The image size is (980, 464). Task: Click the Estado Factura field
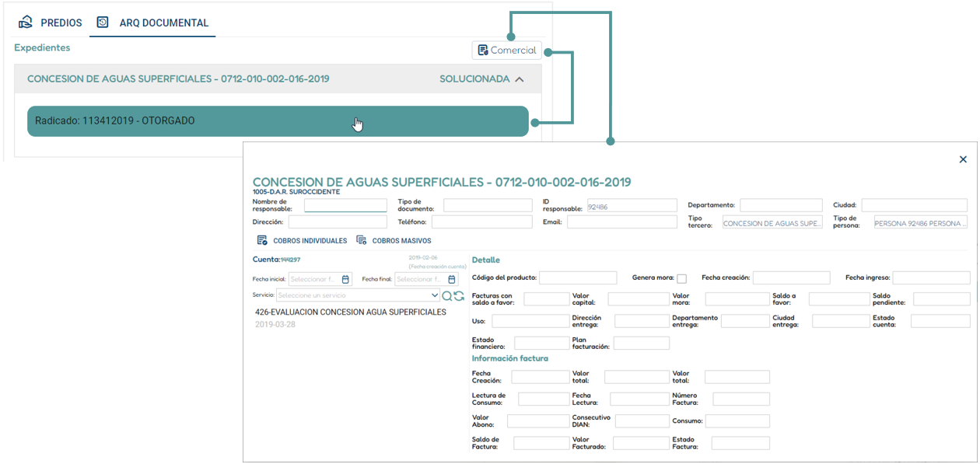point(740,443)
